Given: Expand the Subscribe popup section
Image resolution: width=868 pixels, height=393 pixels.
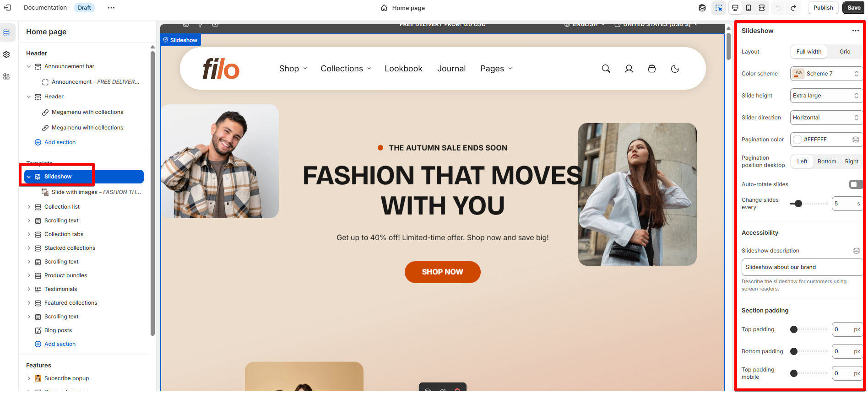Looking at the screenshot, I should point(29,378).
